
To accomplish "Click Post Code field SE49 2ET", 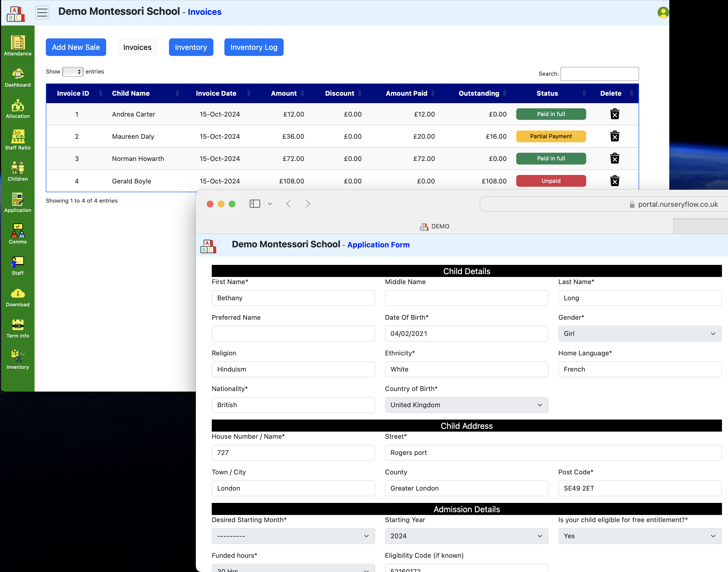I will click(640, 488).
